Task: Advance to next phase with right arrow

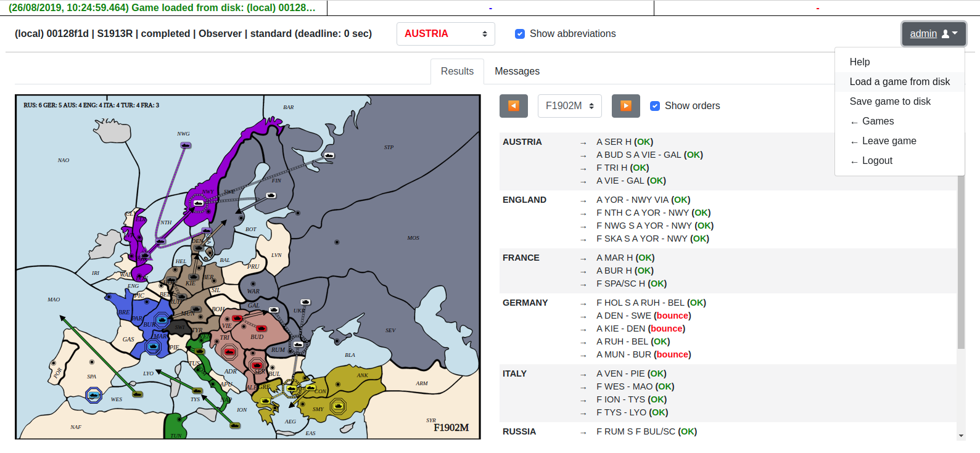Action: (625, 106)
